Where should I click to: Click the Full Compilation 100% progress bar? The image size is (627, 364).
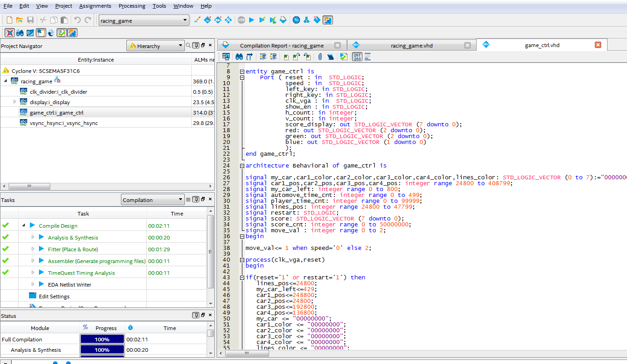tap(102, 340)
